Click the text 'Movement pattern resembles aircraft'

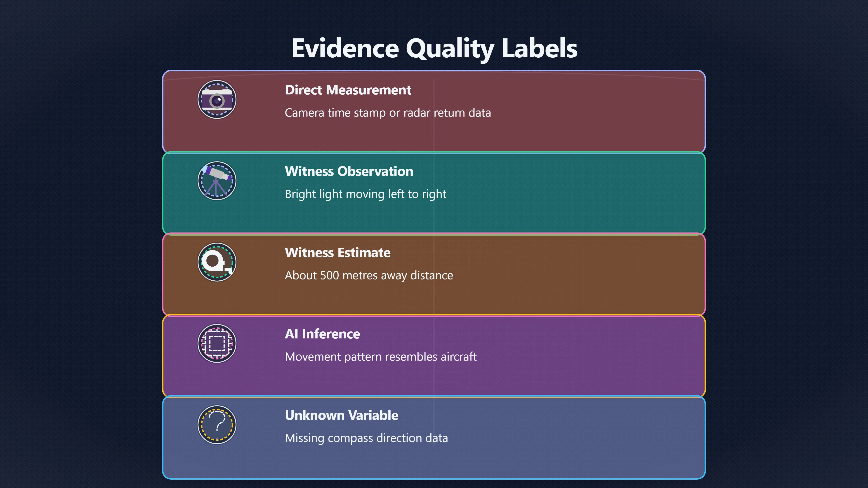point(380,357)
